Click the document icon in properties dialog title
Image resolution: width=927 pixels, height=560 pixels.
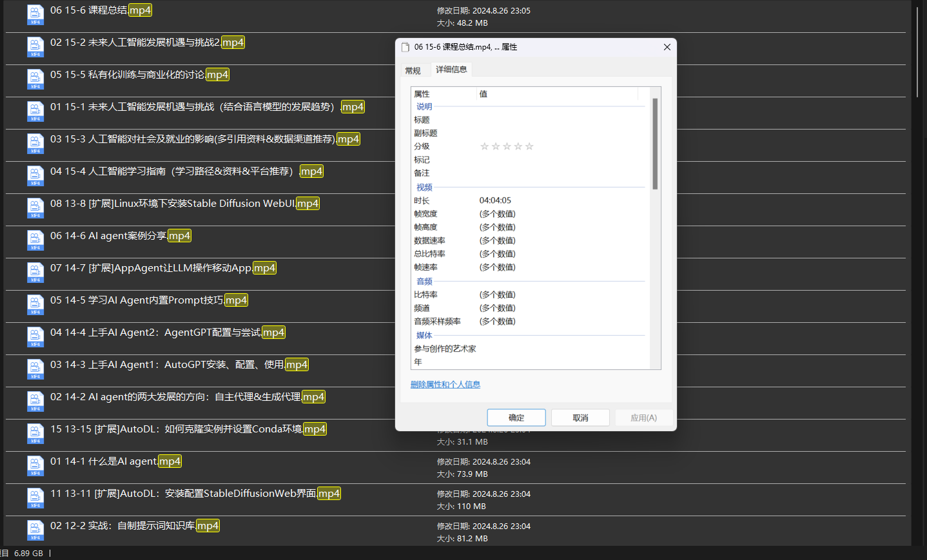(x=405, y=47)
